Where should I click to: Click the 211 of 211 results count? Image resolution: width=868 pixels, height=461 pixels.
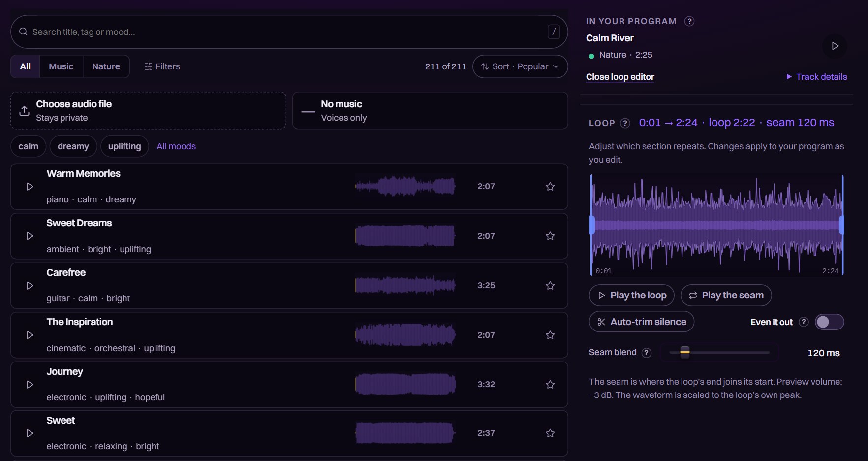445,66
